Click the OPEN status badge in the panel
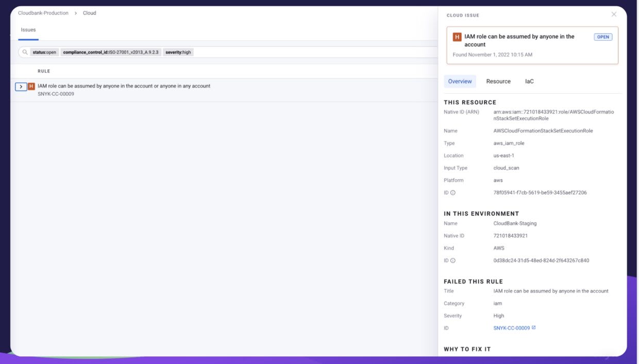 point(603,37)
